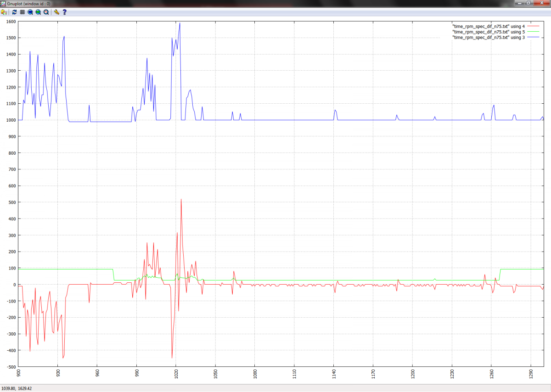Autoscale the plot with the zoom icon
The image size is (551, 392).
coord(46,12)
